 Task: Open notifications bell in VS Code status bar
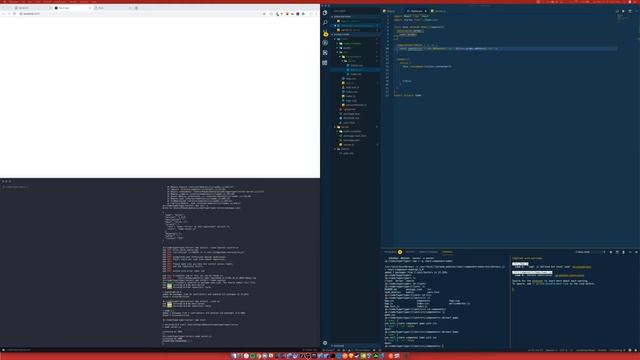coord(636,350)
